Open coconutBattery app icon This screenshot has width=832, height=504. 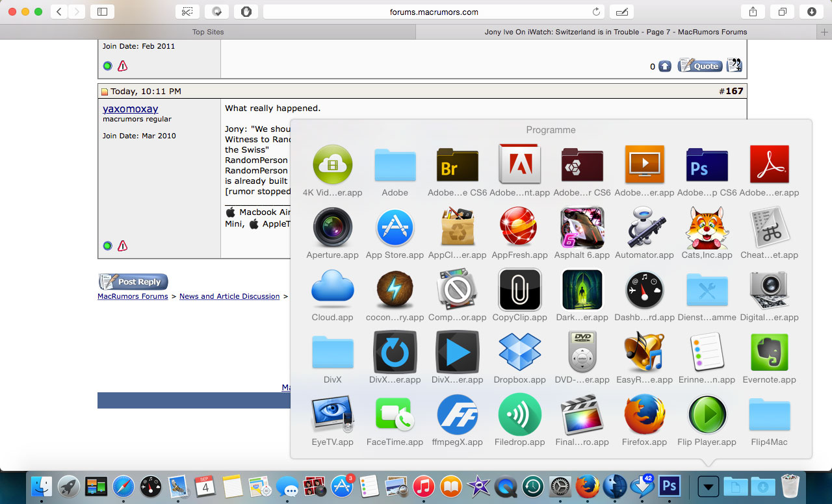pos(395,289)
